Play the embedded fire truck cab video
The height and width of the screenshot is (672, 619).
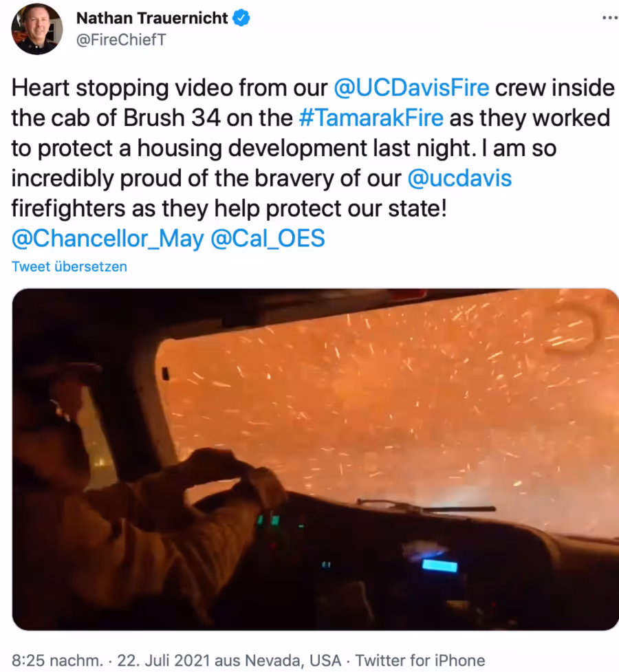coord(315,459)
